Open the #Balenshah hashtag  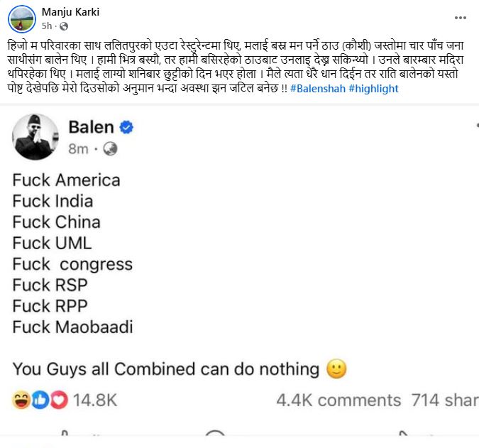[317, 89]
